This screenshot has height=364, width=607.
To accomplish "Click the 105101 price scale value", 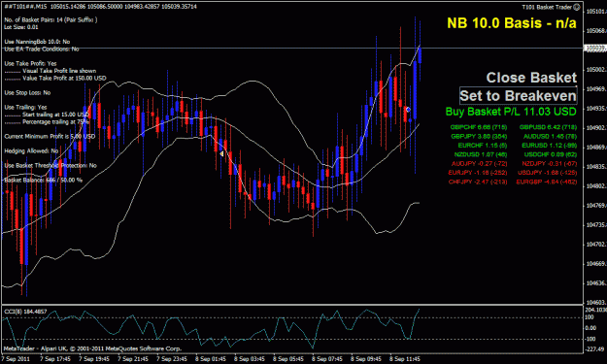I will coord(596,12).
